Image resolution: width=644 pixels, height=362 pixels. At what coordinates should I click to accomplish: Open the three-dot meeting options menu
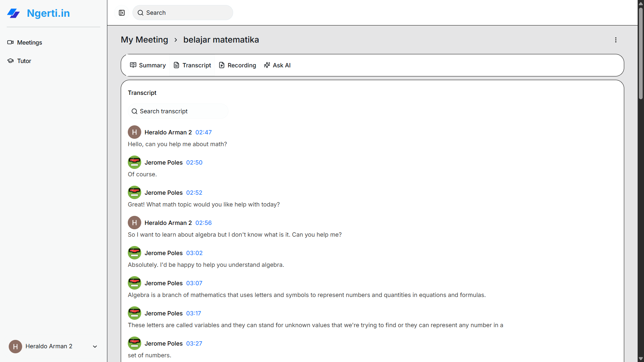click(616, 40)
